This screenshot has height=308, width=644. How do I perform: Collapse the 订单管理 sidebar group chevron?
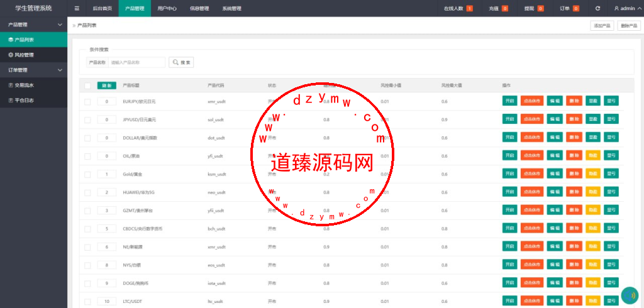point(60,70)
